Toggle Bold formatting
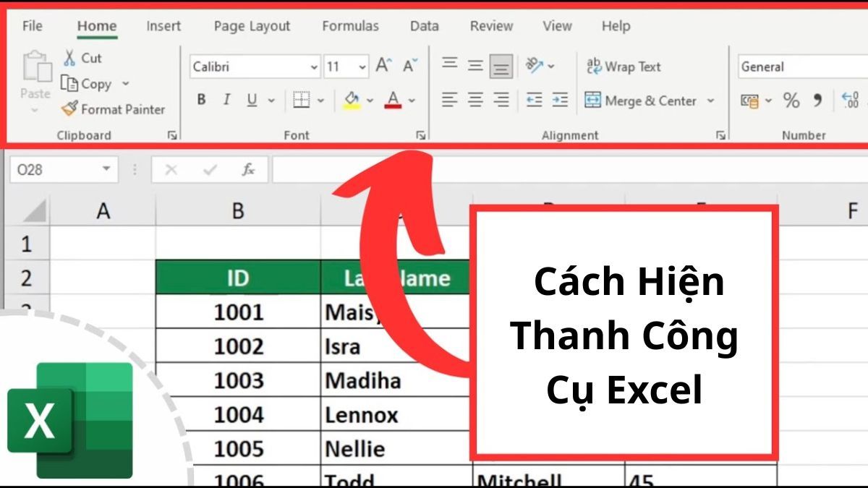The height and width of the screenshot is (488, 868). tap(202, 100)
